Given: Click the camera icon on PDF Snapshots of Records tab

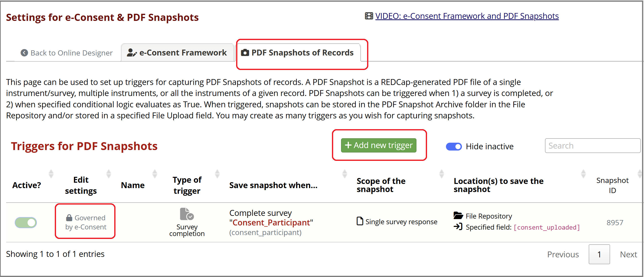Looking at the screenshot, I should [x=245, y=53].
